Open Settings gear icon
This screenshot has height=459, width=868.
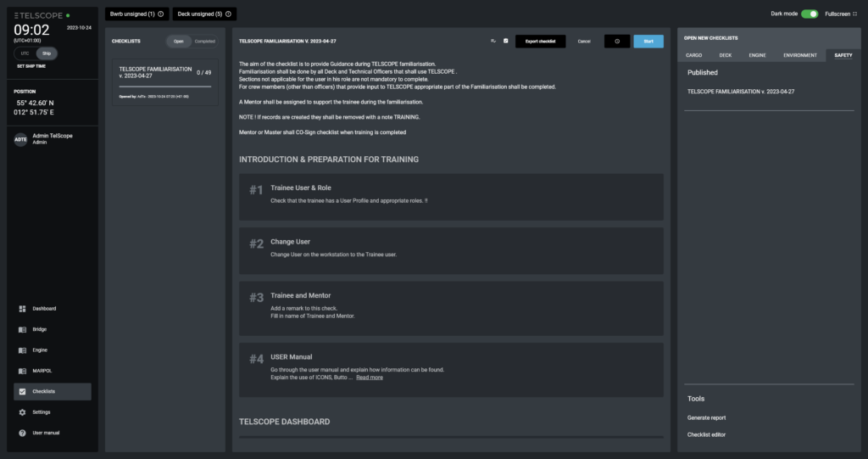[22, 412]
